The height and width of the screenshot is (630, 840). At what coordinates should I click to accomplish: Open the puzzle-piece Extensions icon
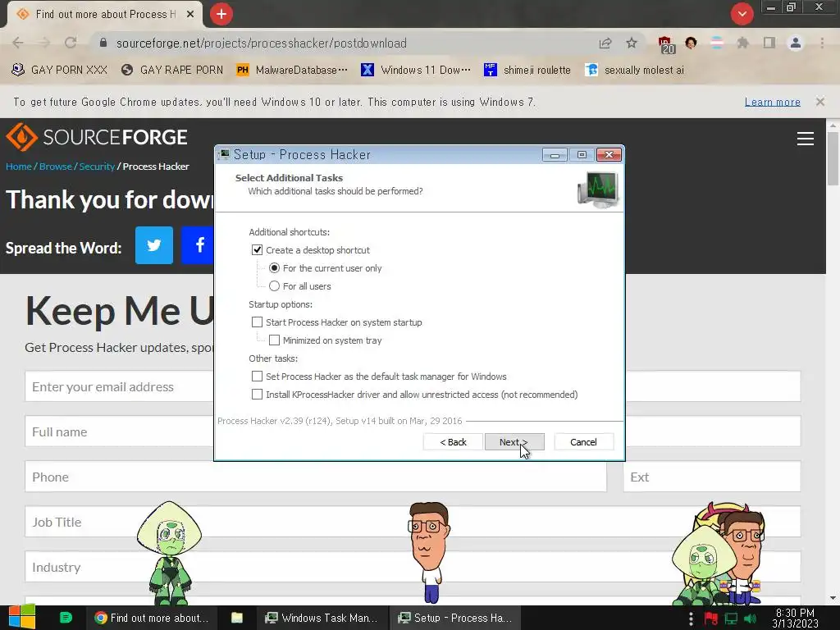click(742, 43)
